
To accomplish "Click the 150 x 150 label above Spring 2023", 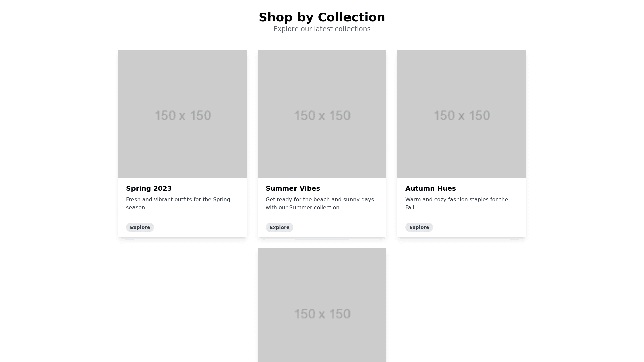I will [183, 116].
